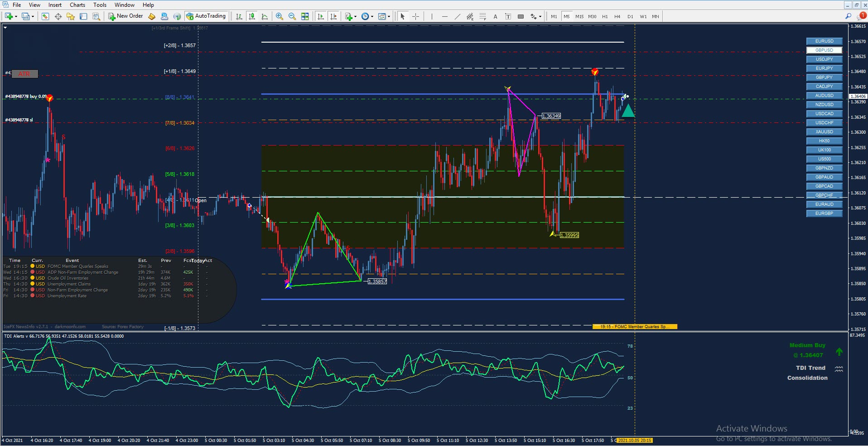Expand the Profiles dropdown arrow

(x=33, y=17)
